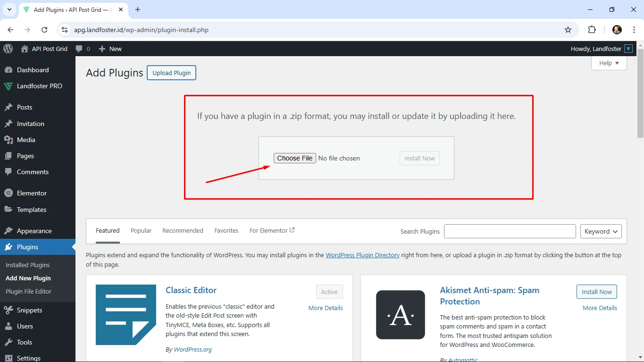The height and width of the screenshot is (362, 644).
Task: Open For Elementor external tab
Action: pyautogui.click(x=272, y=230)
